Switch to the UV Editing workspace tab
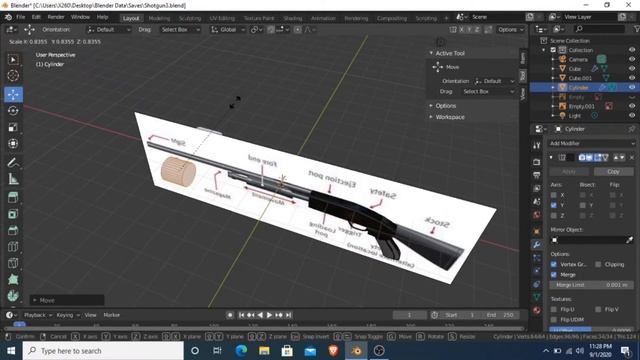This screenshot has width=640, height=360. [222, 18]
